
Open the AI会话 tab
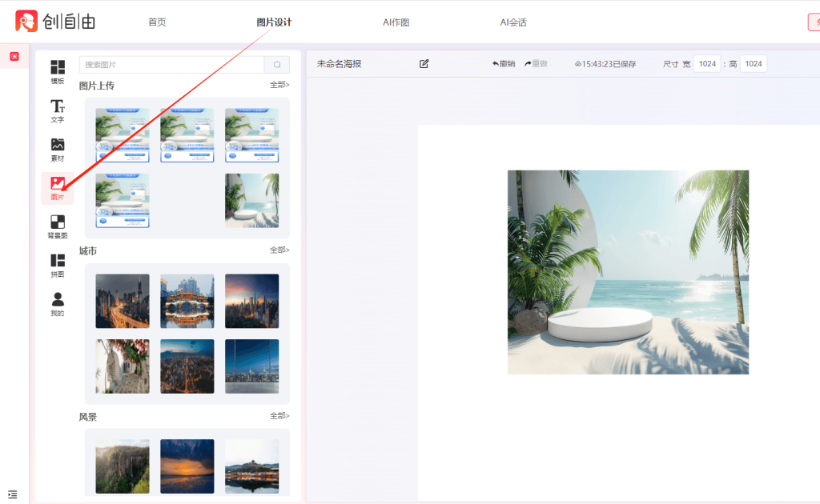point(513,22)
